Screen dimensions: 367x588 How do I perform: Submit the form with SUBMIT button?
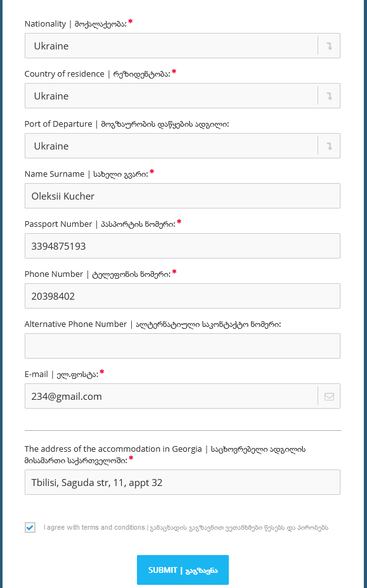pos(183,570)
